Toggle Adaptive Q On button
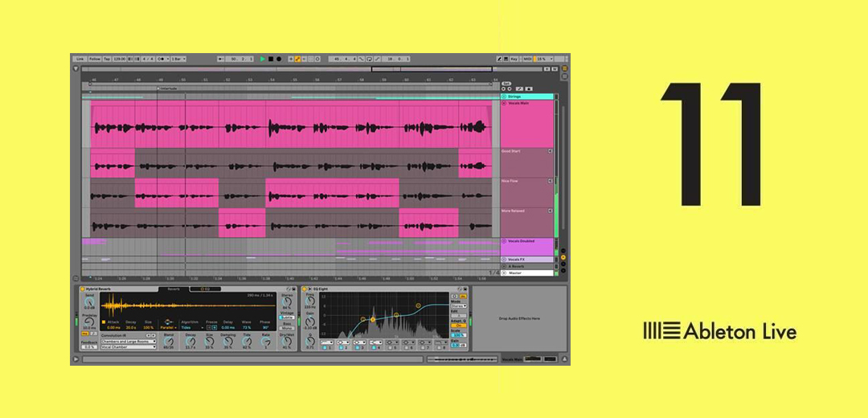This screenshot has height=418, width=868. 458,326
